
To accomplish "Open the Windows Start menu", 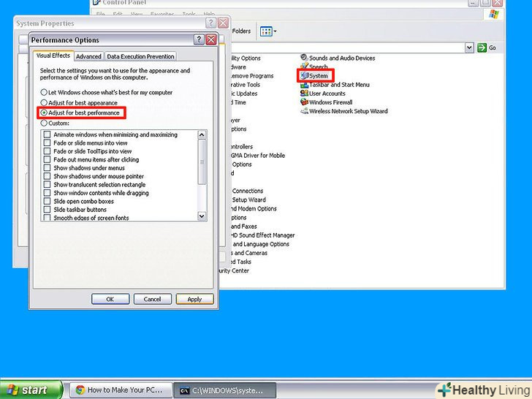I will 31,389.
